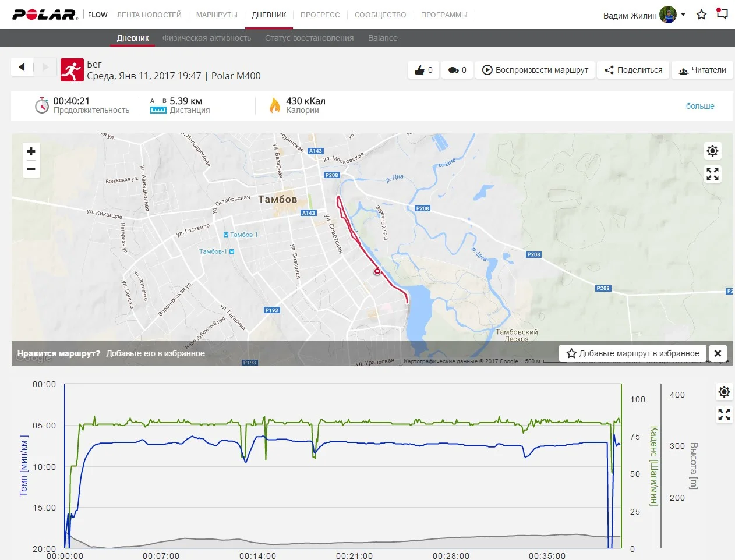The image size is (735, 560).
Task: Open comments bubble button
Action: [457, 70]
